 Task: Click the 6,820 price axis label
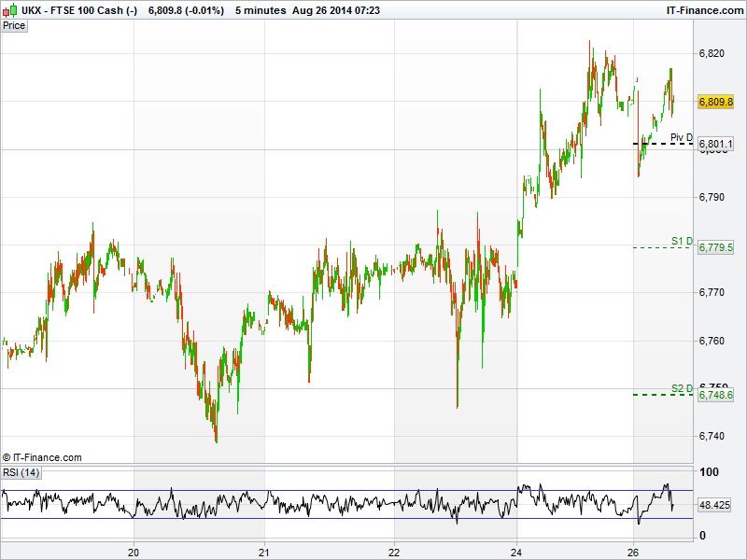click(x=712, y=53)
